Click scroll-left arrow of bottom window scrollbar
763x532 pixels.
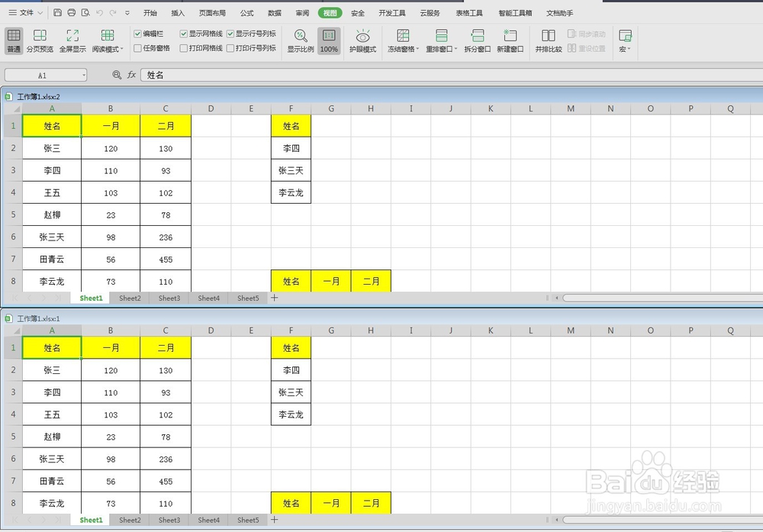(557, 520)
